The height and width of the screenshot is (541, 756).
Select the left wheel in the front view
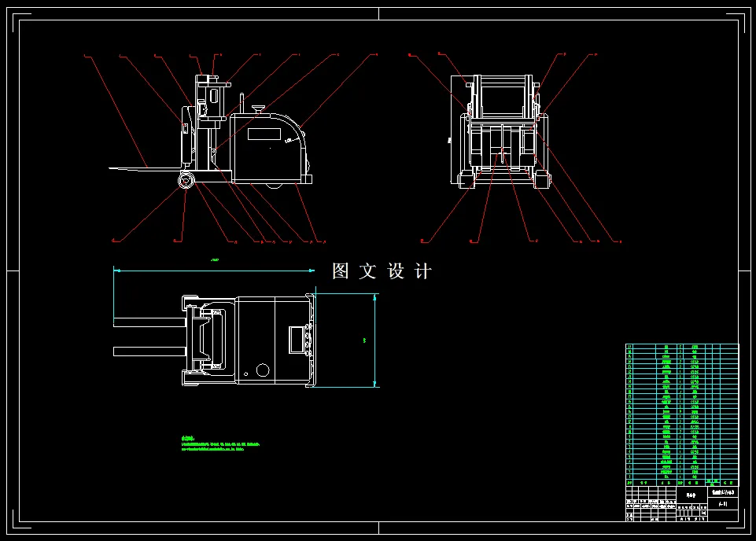[x=466, y=181]
